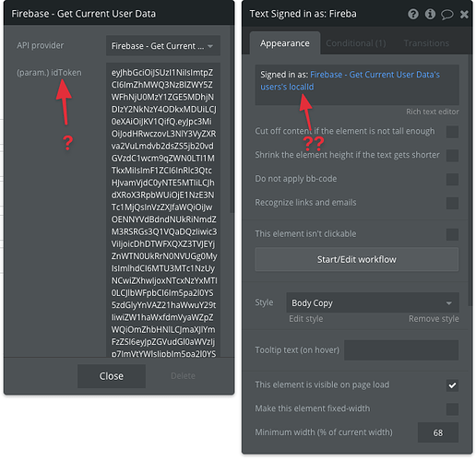Enable Make this element fixed-width checkbox
This screenshot has width=476, height=461.
[x=452, y=409]
